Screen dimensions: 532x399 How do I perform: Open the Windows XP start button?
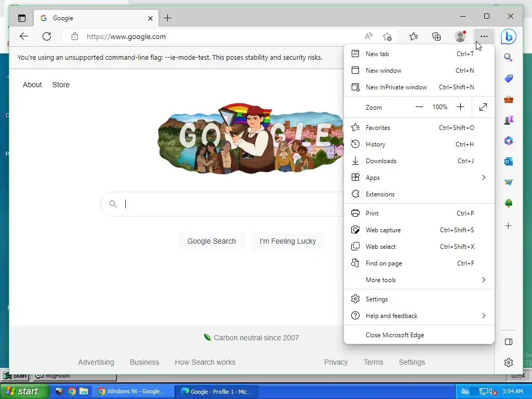pyautogui.click(x=25, y=391)
